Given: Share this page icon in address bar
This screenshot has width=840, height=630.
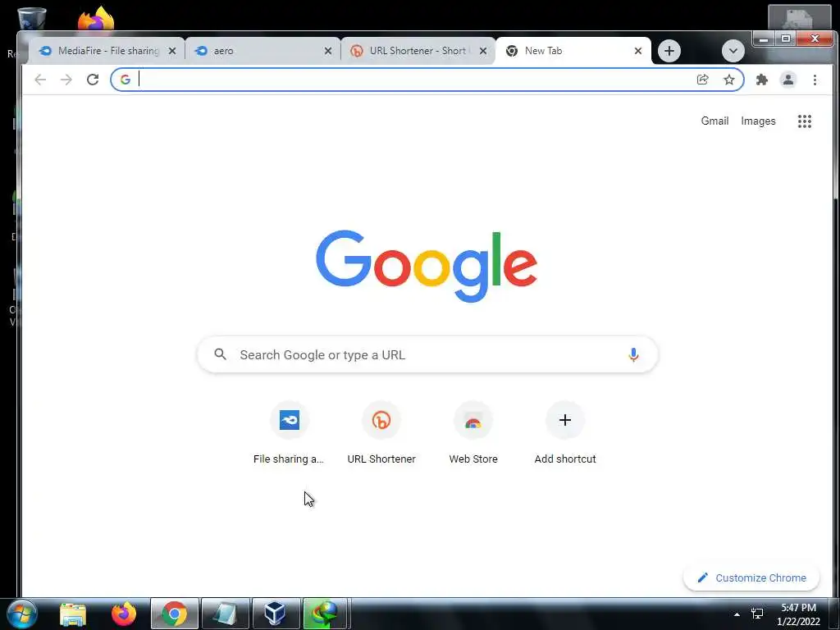Looking at the screenshot, I should [702, 80].
